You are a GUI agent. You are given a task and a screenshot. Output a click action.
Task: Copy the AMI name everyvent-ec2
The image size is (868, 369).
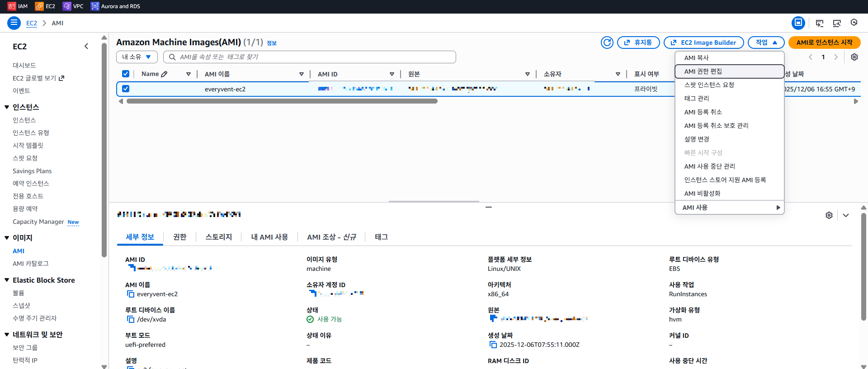[x=131, y=294]
